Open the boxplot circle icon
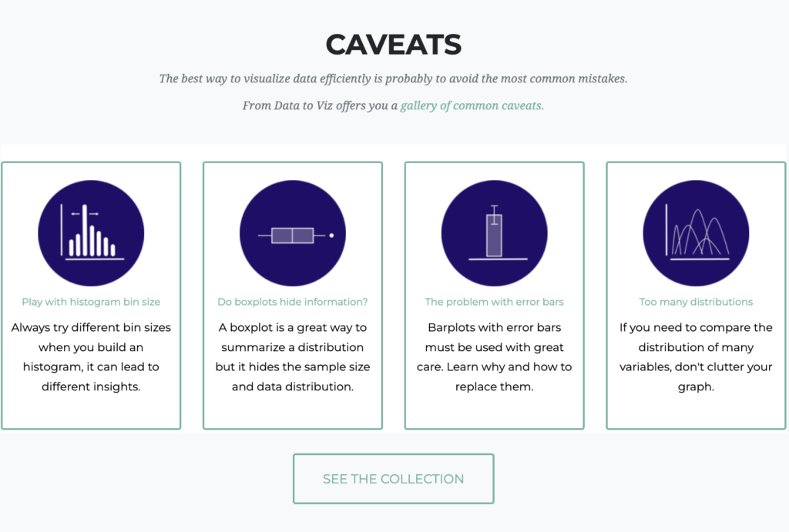 pyautogui.click(x=293, y=233)
